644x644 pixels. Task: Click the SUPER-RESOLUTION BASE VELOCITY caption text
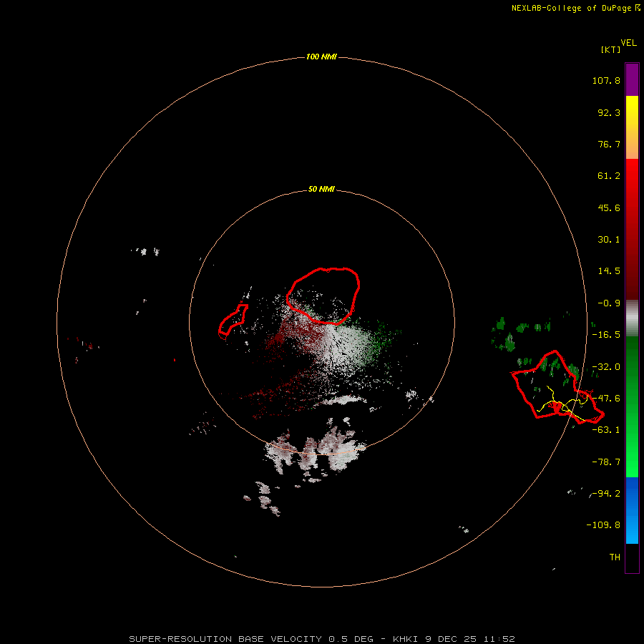click(225, 639)
